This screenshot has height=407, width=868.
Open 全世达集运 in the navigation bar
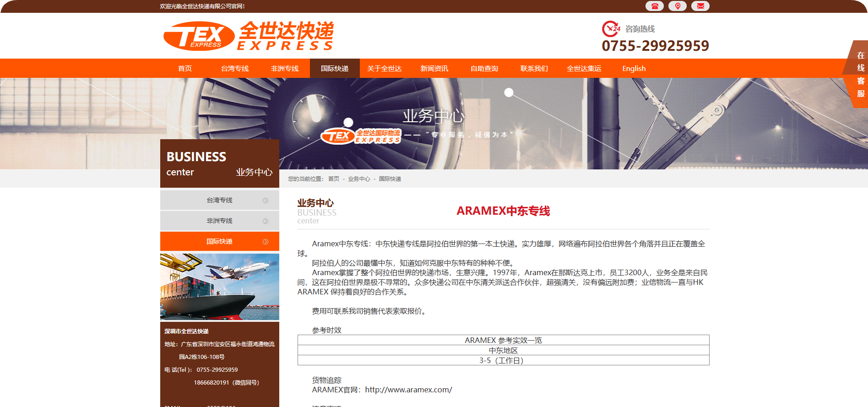(584, 69)
